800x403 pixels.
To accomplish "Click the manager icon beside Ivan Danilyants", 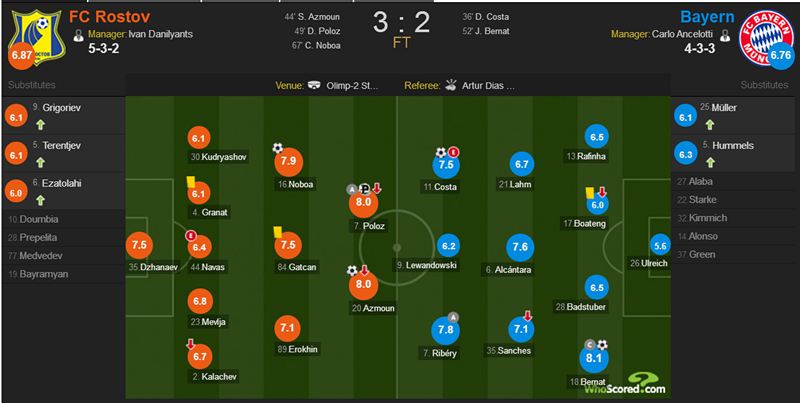I will (x=79, y=35).
